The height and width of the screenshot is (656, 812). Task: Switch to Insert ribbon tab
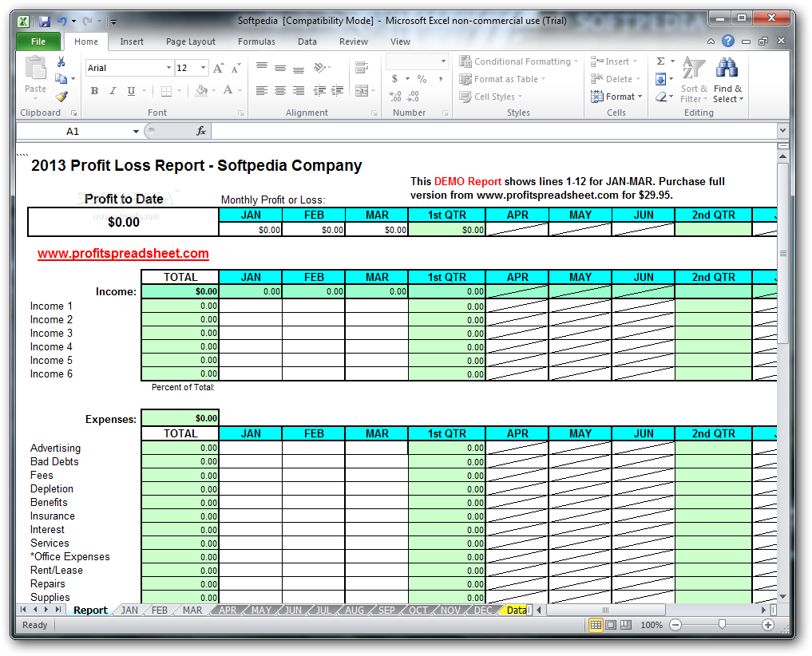[x=132, y=42]
